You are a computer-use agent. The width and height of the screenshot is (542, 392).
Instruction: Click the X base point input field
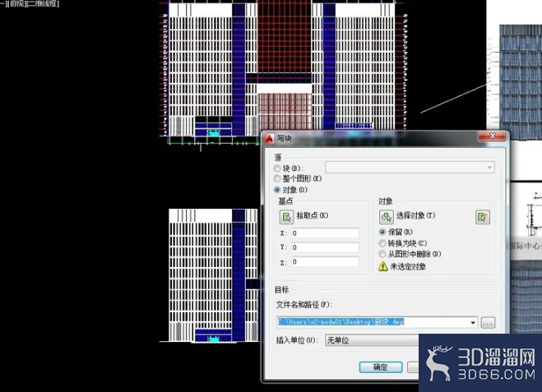coord(325,233)
